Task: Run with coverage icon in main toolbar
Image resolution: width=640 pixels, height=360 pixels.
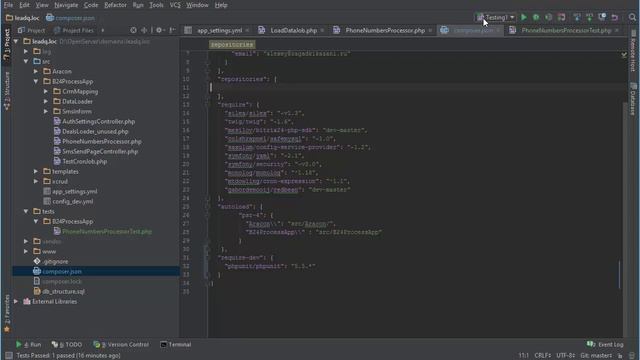Action: click(549, 18)
